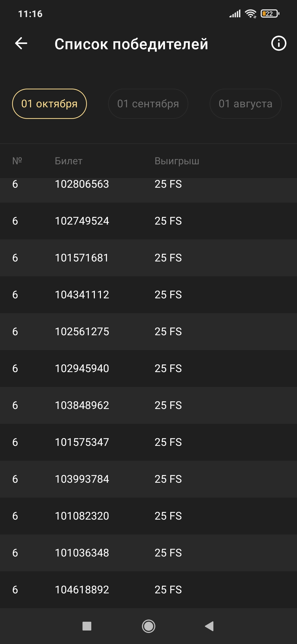Tap 25 FS prize for ticket 102561275

(x=168, y=332)
